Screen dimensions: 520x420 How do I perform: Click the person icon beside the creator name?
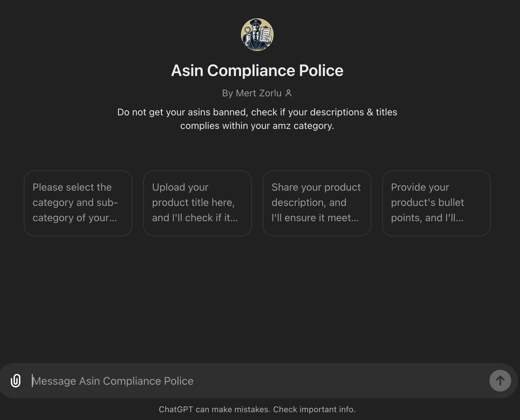(x=289, y=93)
